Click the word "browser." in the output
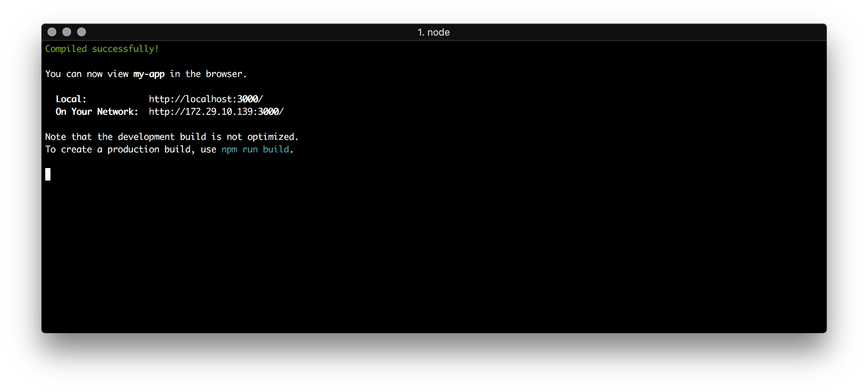Viewport: 868px width, 392px height. (x=226, y=74)
